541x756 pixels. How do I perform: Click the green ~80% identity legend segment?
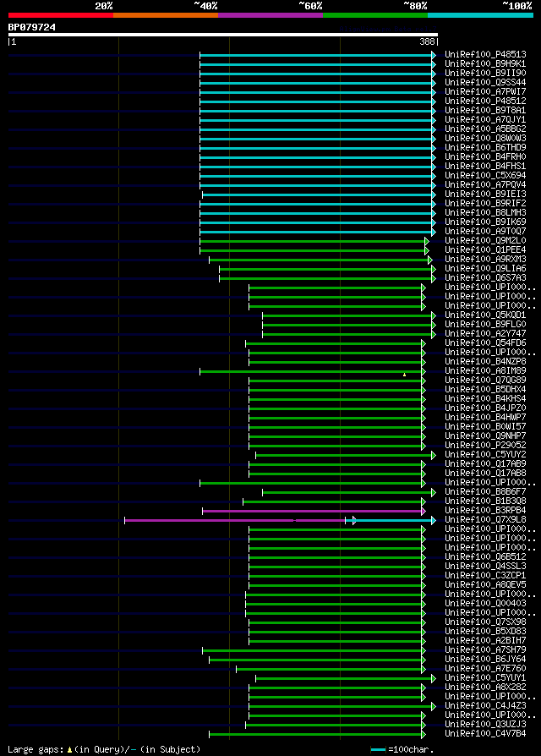(375, 15)
